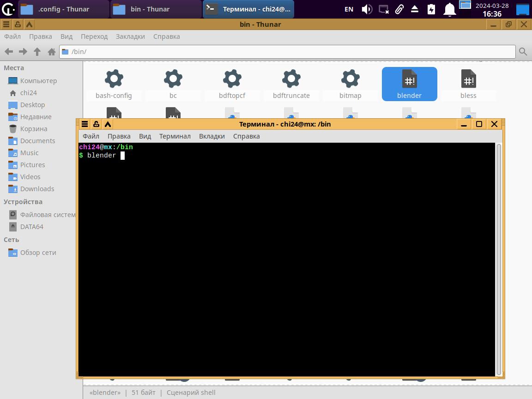
Task: Click the eject devices tray icon
Action: click(415, 9)
